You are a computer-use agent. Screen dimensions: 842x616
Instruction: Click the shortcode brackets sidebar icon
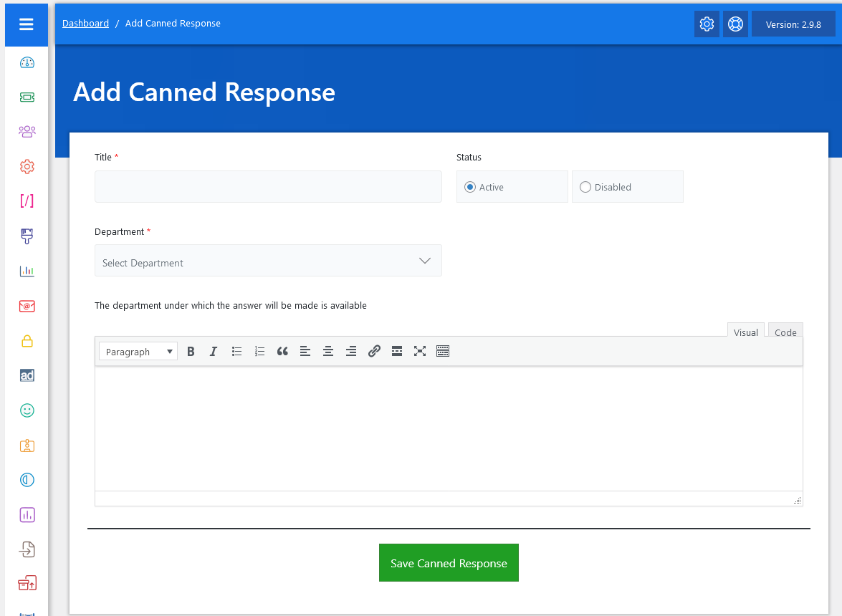click(x=27, y=201)
